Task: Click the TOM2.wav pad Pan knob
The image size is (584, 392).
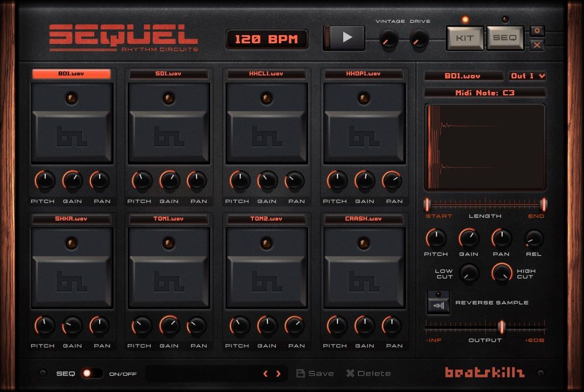Action: click(x=295, y=326)
